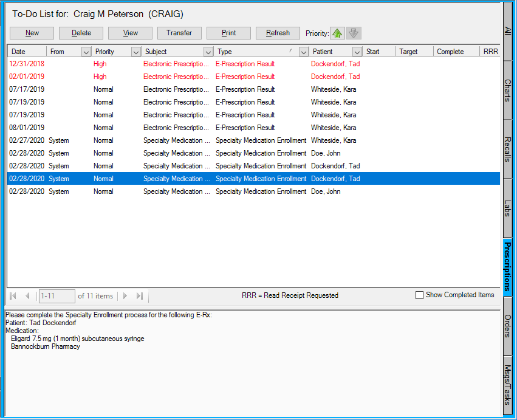
Task: Go to previous page of items
Action: [x=27, y=296]
